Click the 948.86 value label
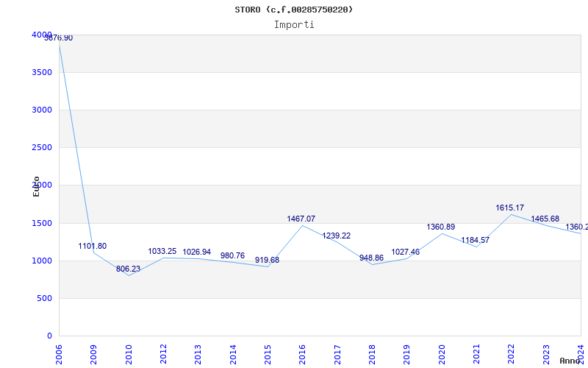The width and height of the screenshot is (588, 368). coord(371,258)
